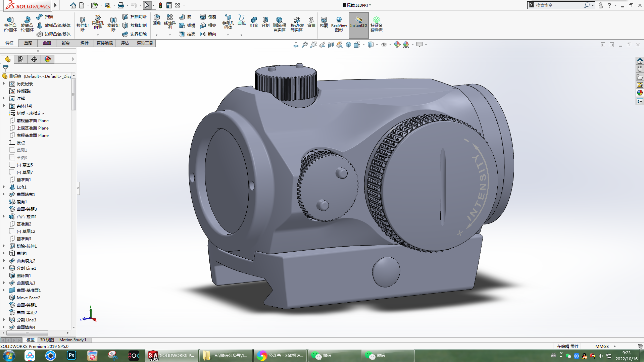Toggle the Select cursor tool
644x362 pixels.
pos(147,5)
